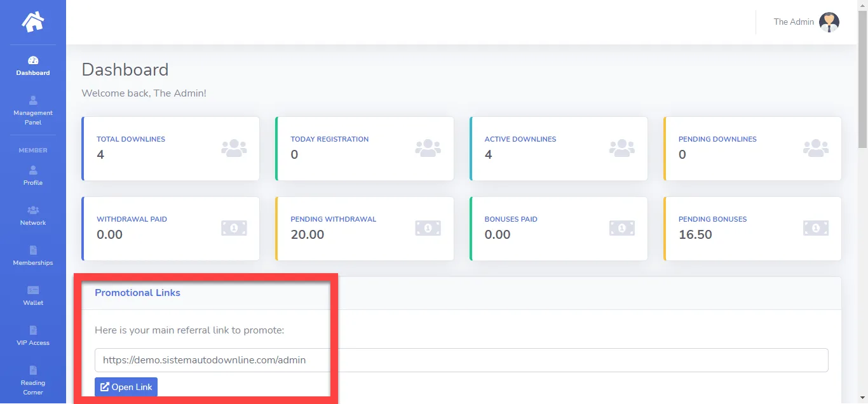The width and height of the screenshot is (868, 404).
Task: Click the people icon on Active Downlines card
Action: point(621,147)
